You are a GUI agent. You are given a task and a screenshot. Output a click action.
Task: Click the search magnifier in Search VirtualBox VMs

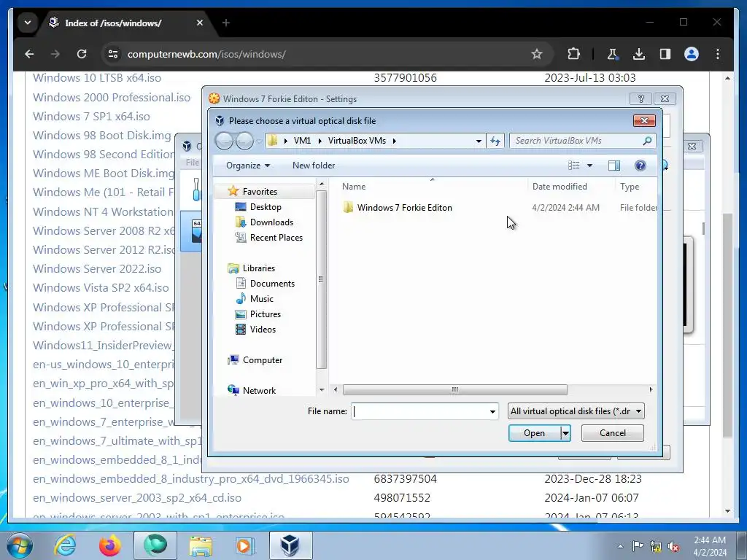pos(647,141)
